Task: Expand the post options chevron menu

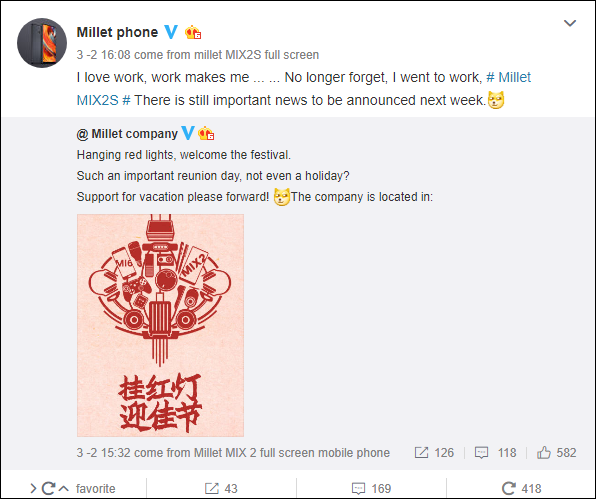Action: (570, 23)
